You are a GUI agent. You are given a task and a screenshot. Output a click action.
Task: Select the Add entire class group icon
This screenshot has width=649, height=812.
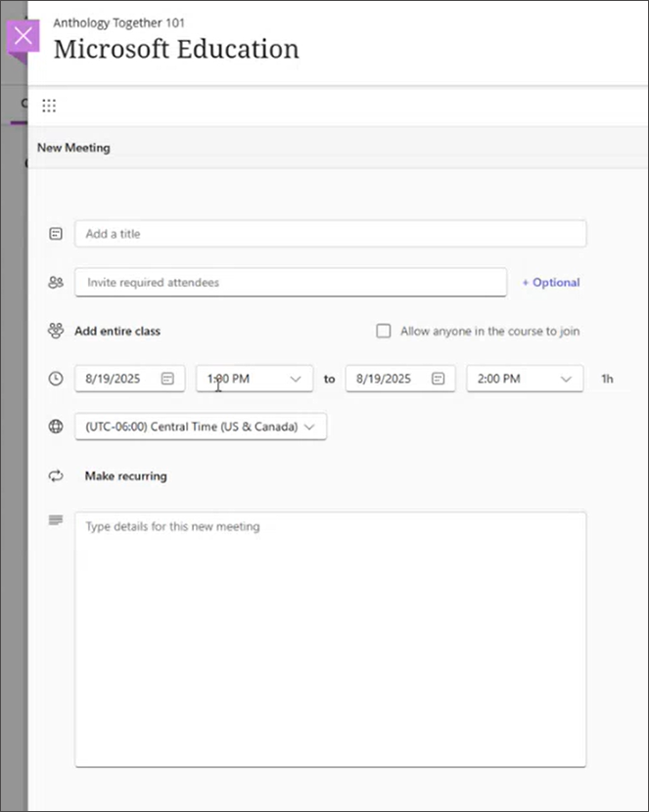55,331
